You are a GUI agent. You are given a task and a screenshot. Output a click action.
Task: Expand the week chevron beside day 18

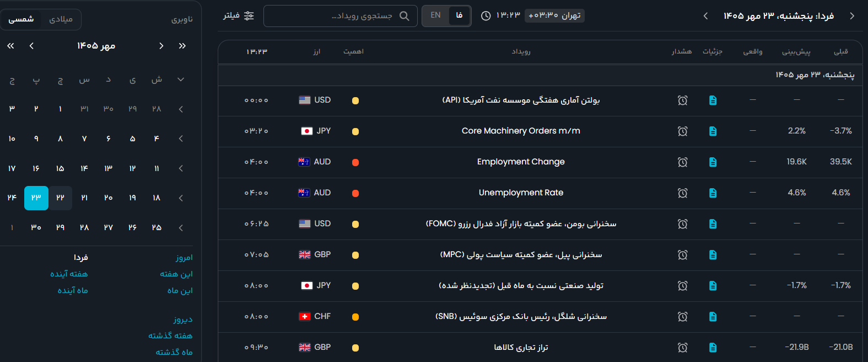pyautogui.click(x=181, y=198)
